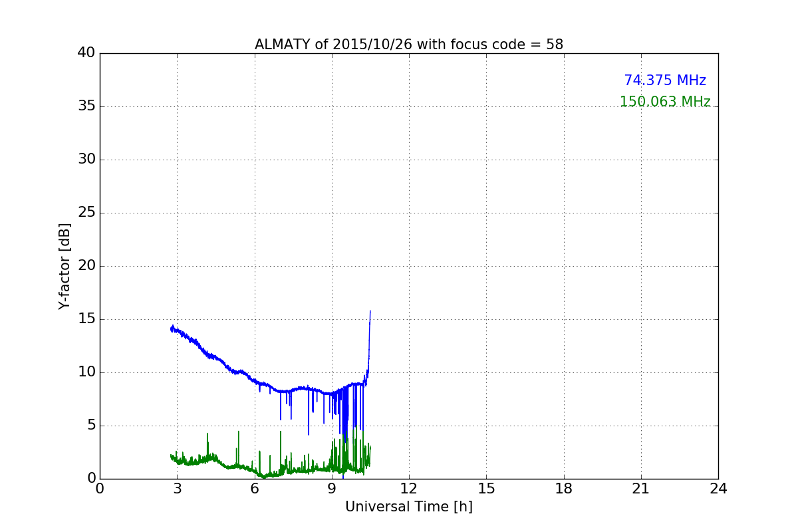Click the x-axis tick label 24

coord(718,488)
